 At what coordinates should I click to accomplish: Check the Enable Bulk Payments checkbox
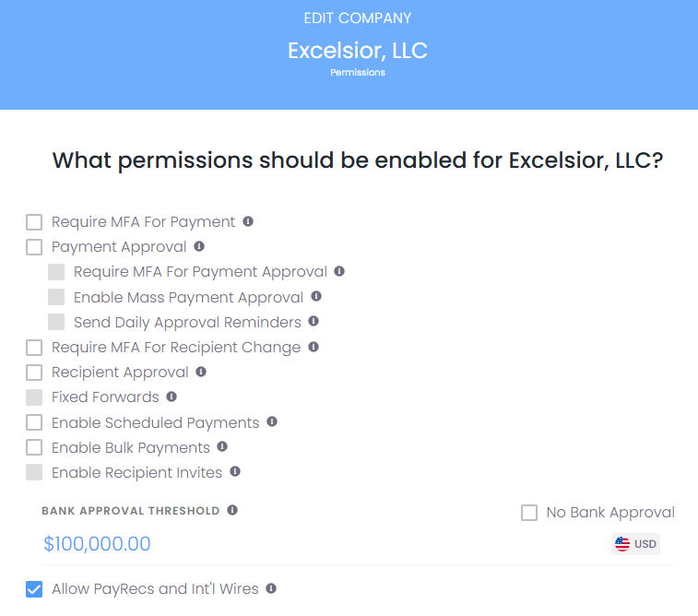(34, 447)
